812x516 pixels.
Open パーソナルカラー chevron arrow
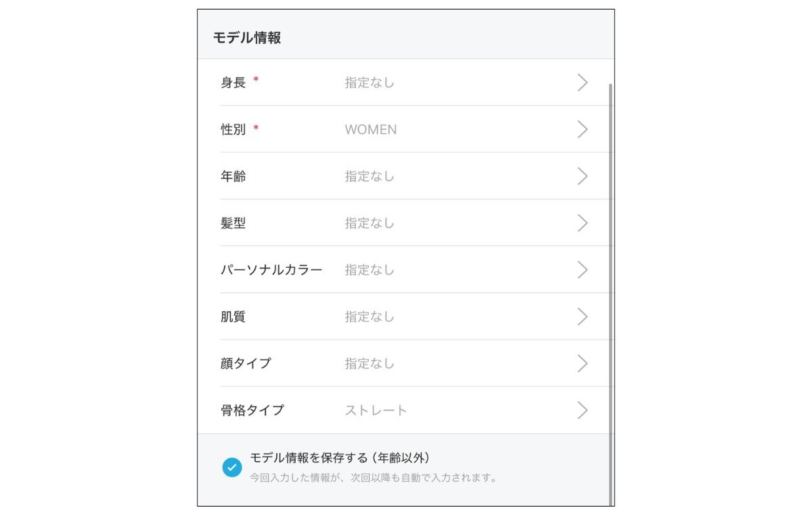coord(582,270)
